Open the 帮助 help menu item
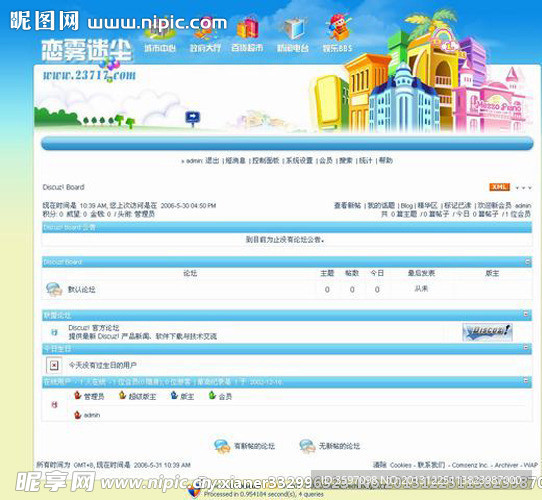Image resolution: width=542 pixels, height=500 pixels. [386, 160]
